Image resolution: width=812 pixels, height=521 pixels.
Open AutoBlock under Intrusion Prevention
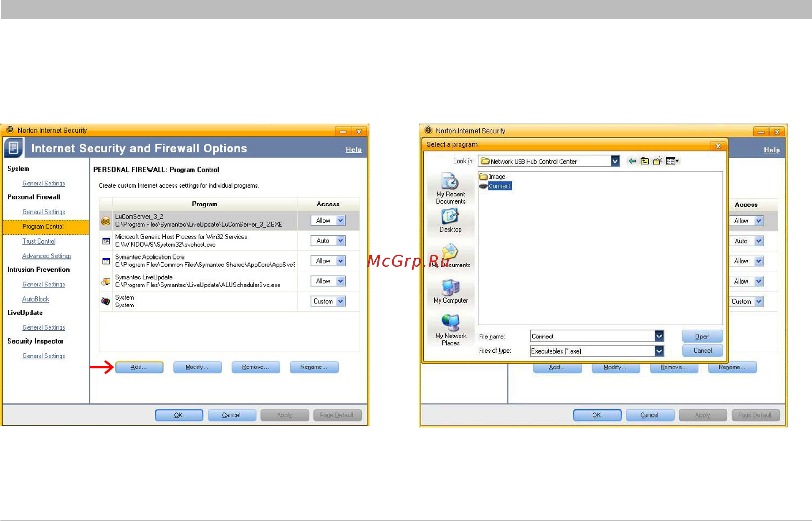[35, 299]
